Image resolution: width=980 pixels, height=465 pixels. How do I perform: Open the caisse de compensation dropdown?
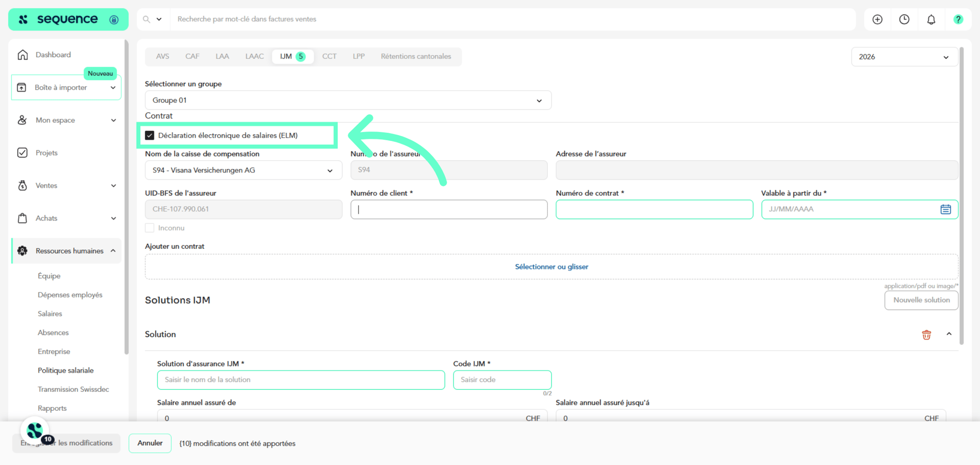243,170
